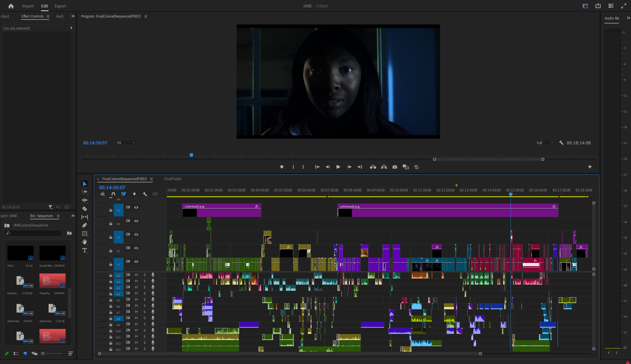Open the Full playback resolution dropdown
This screenshot has height=364, width=631.
545,143
